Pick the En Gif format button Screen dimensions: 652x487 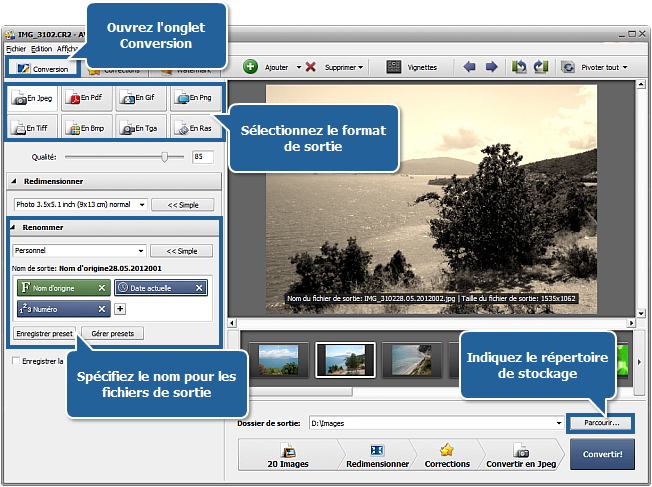coord(140,98)
